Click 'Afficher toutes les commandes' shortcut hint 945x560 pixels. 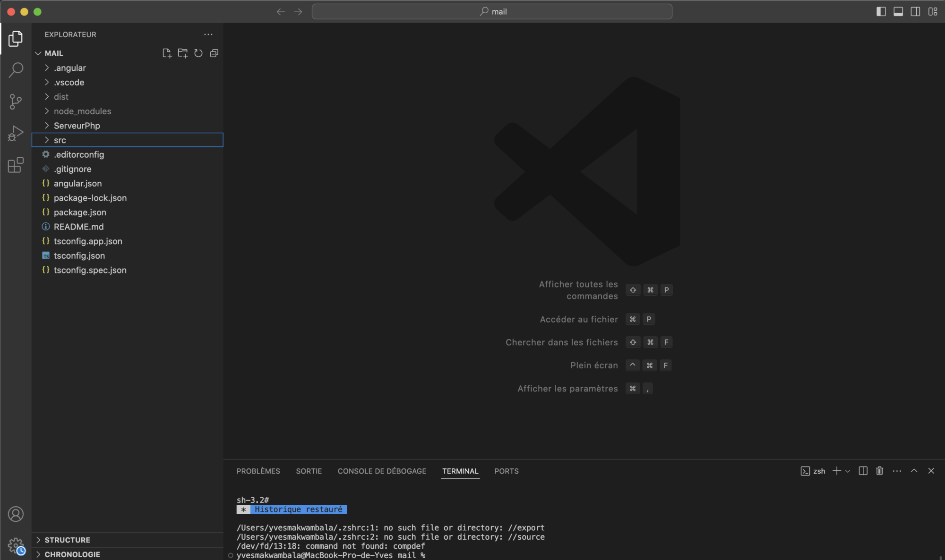(x=578, y=290)
